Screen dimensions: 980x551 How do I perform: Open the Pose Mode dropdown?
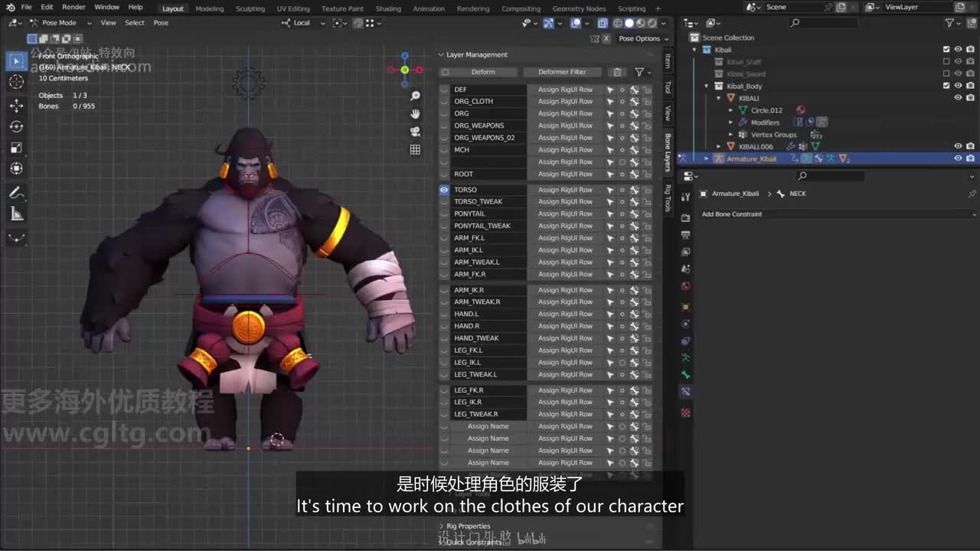[60, 23]
